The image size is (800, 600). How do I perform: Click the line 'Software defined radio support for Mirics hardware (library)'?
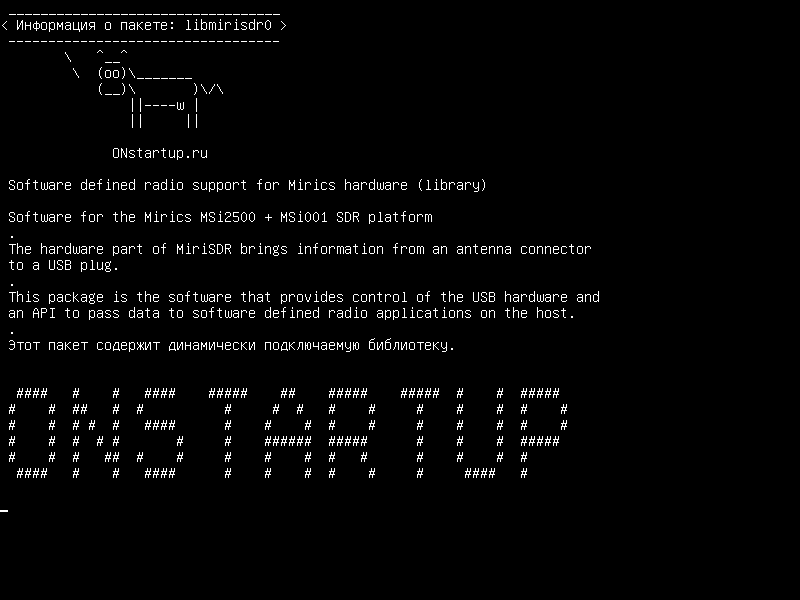tap(247, 185)
